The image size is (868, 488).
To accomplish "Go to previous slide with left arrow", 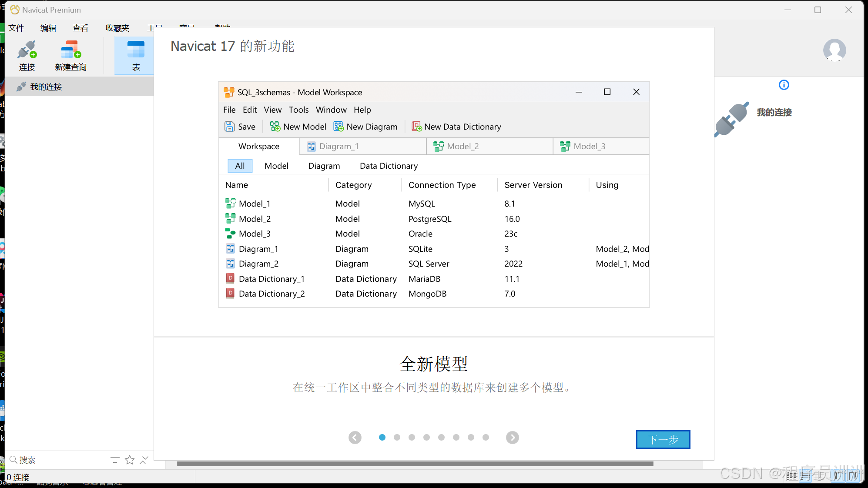I will [355, 438].
